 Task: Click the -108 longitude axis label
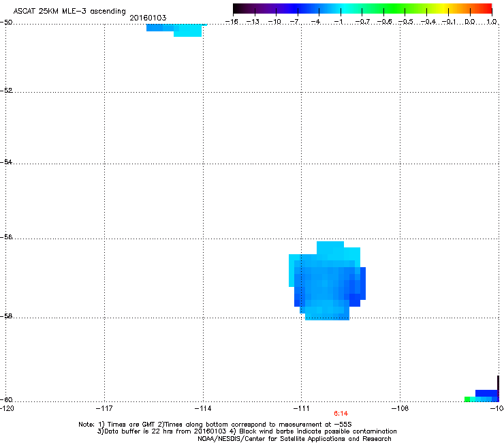(400, 408)
